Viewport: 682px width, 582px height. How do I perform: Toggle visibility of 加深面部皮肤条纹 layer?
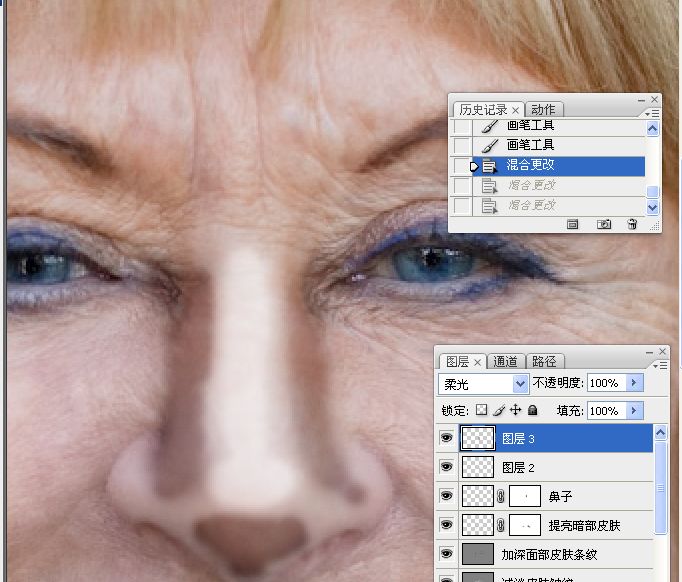tap(446, 554)
